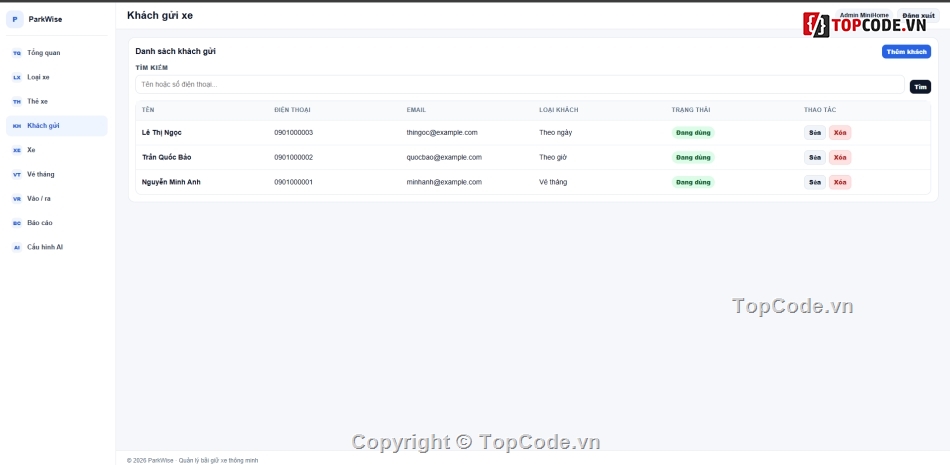Open Cấu hình AI settings

tap(57, 247)
